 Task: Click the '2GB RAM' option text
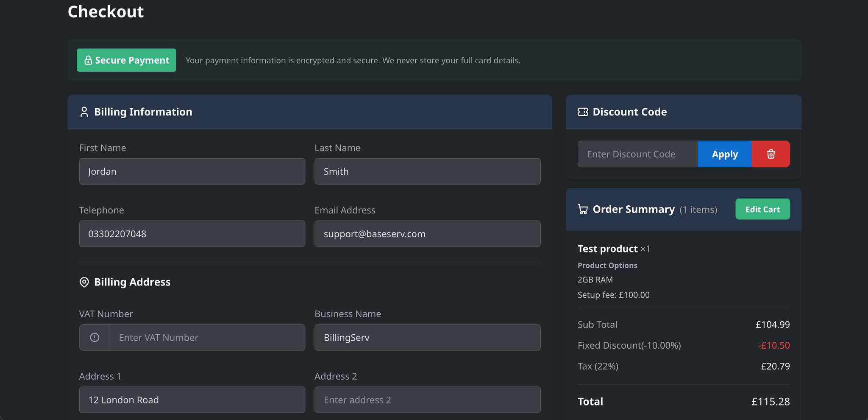click(595, 280)
